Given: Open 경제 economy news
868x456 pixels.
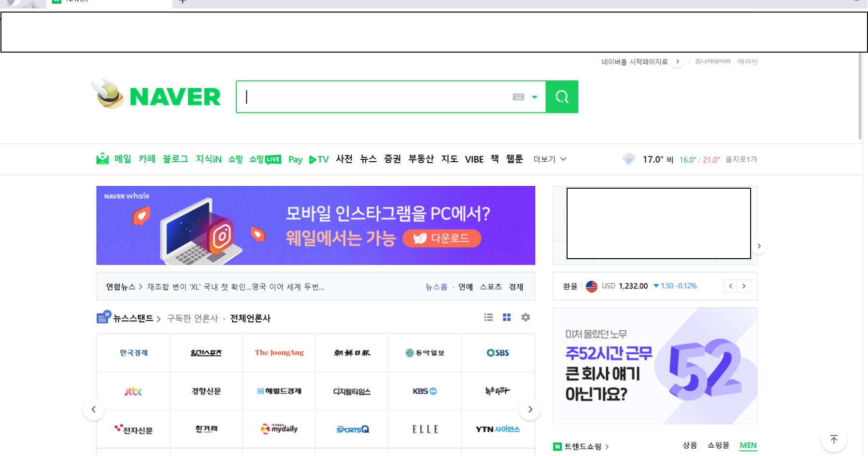Looking at the screenshot, I should (516, 287).
